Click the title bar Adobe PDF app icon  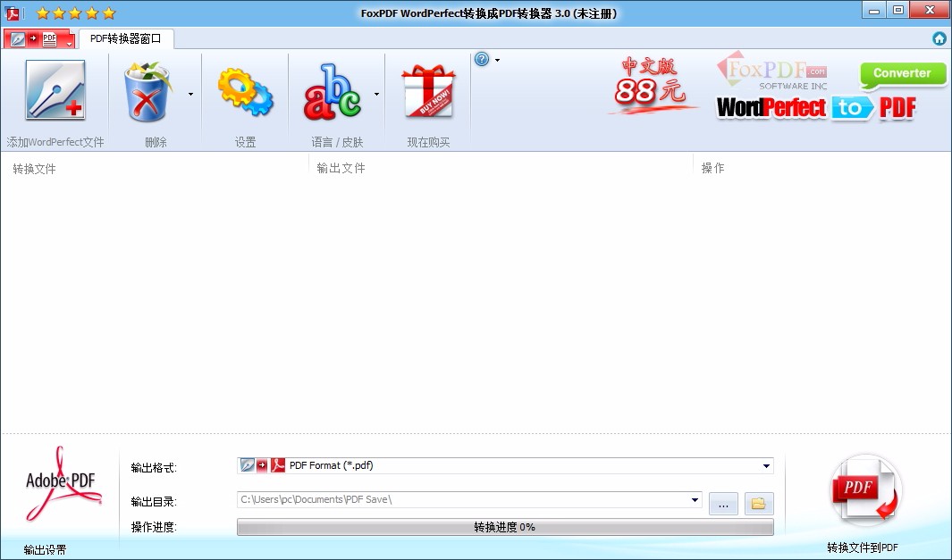click(x=13, y=13)
